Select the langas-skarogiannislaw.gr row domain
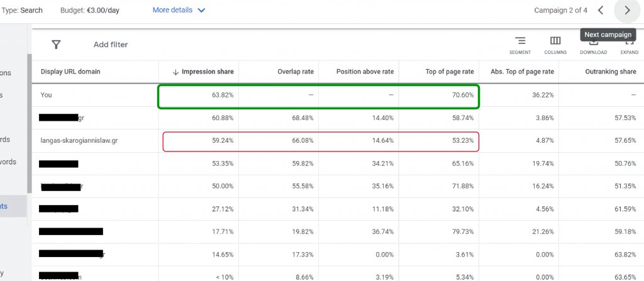The width and height of the screenshot is (644, 281). [79, 141]
